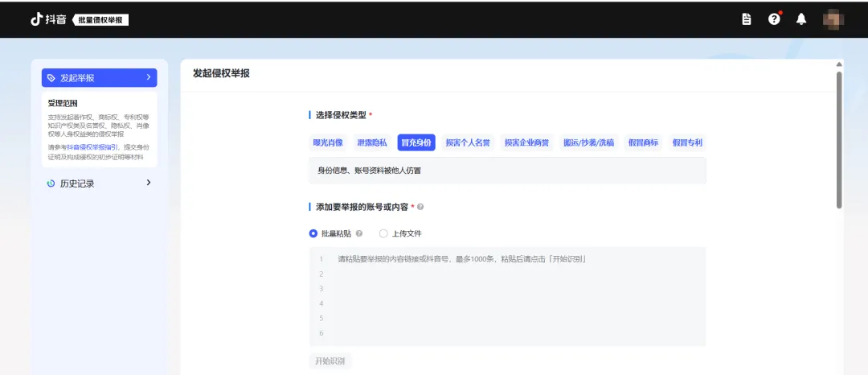868x375 pixels.
Task: Select the 冒充身份 infringement type
Action: click(x=416, y=142)
